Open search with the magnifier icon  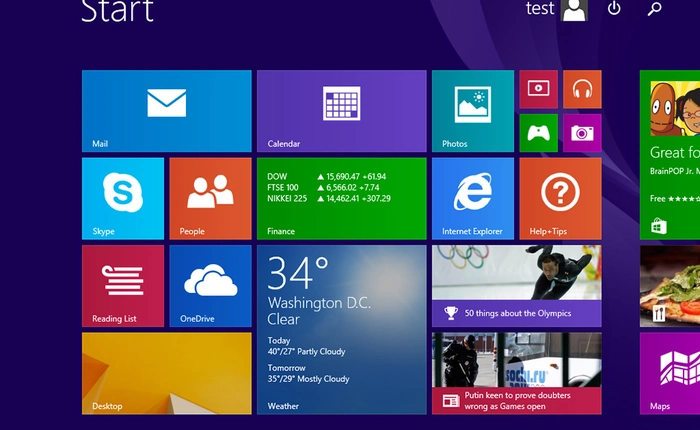coord(654,8)
